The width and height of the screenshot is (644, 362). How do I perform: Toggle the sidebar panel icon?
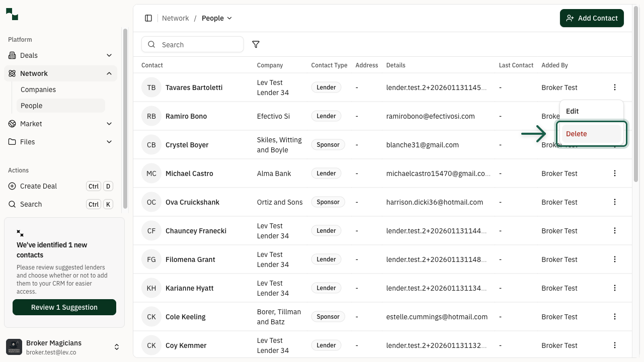148,18
